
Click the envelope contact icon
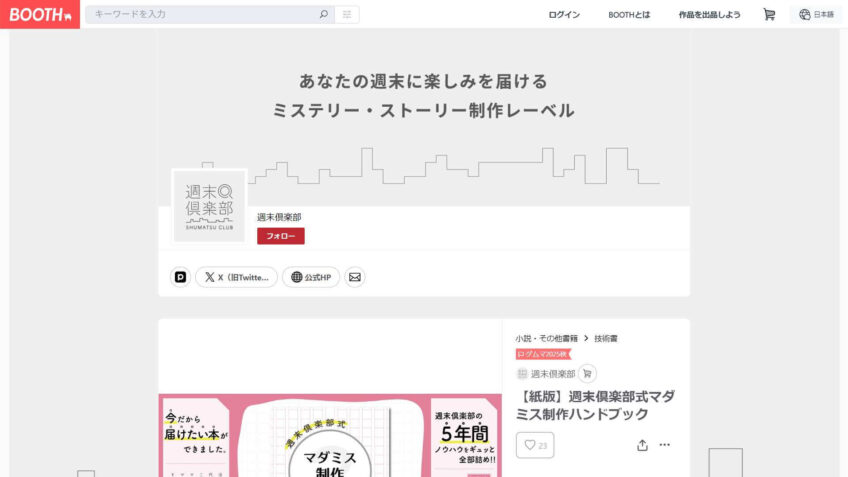[355, 277]
